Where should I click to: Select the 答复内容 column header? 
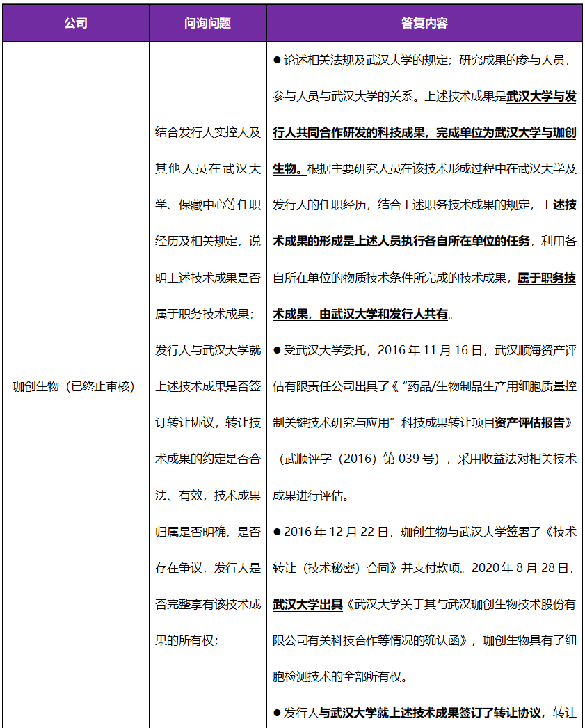tap(424, 23)
